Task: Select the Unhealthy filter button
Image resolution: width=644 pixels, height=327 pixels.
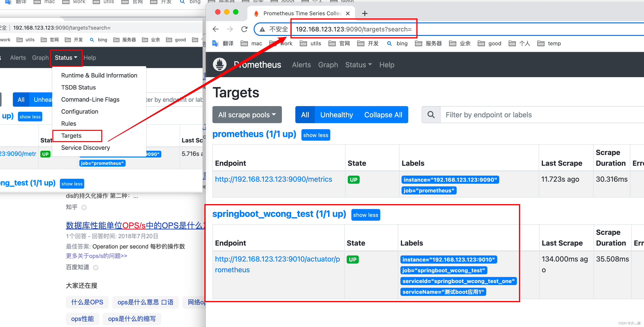Action: click(337, 115)
